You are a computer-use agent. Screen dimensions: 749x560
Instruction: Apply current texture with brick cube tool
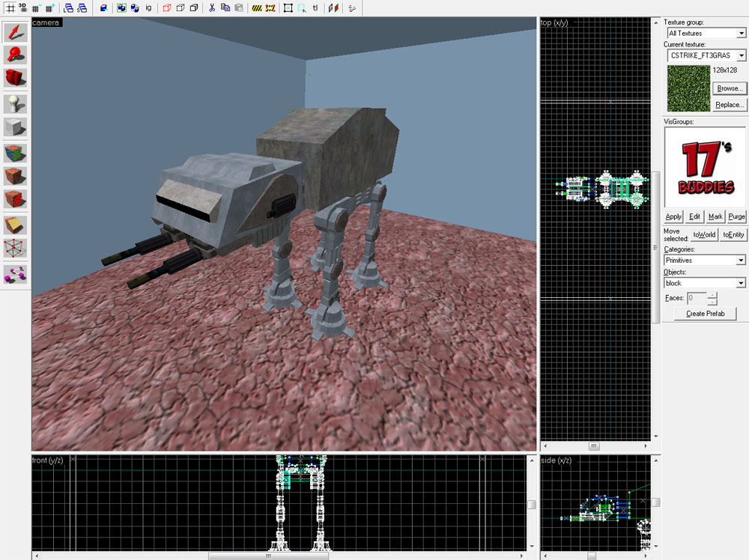point(15,176)
